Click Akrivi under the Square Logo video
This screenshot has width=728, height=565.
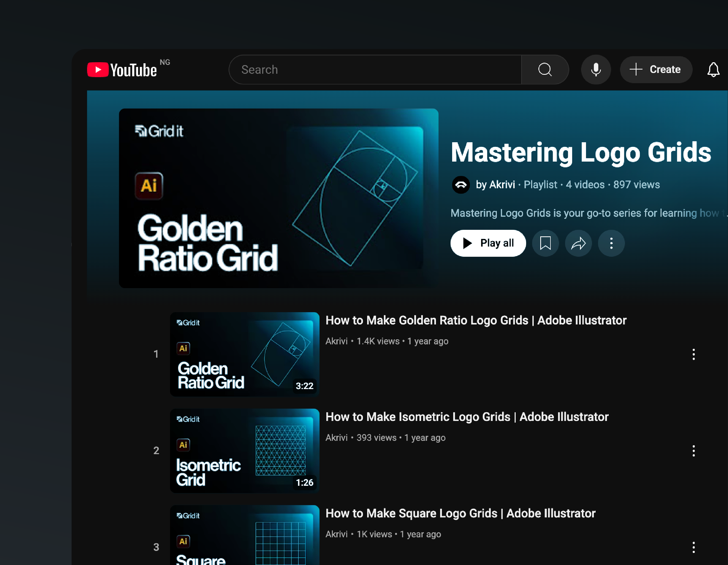coord(336,534)
